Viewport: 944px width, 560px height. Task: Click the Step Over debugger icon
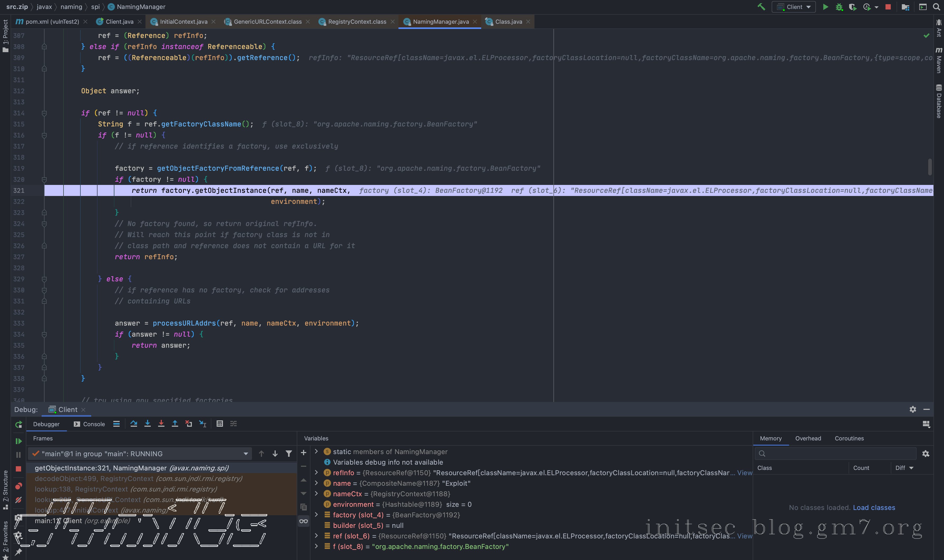(x=134, y=424)
